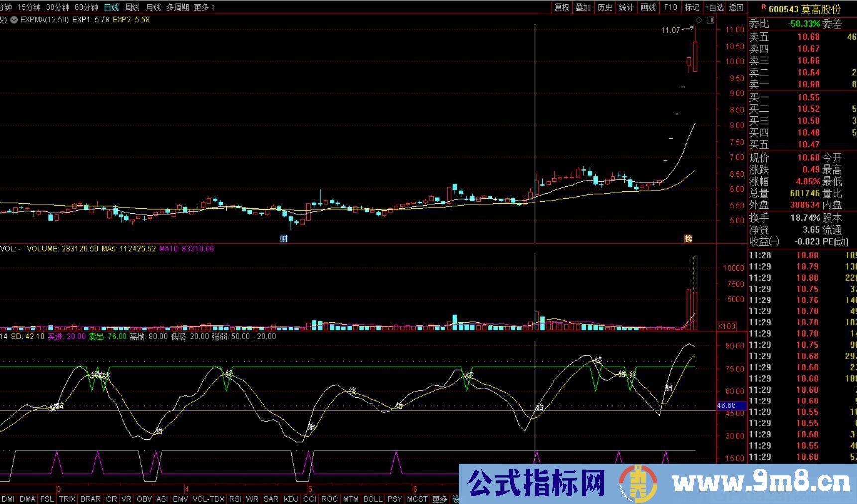The image size is (857, 504).
Task: Click the 复权 button
Action: point(562,7)
